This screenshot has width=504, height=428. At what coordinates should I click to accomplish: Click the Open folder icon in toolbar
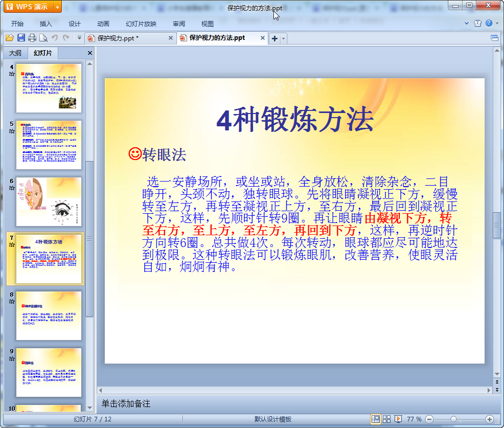click(10, 38)
